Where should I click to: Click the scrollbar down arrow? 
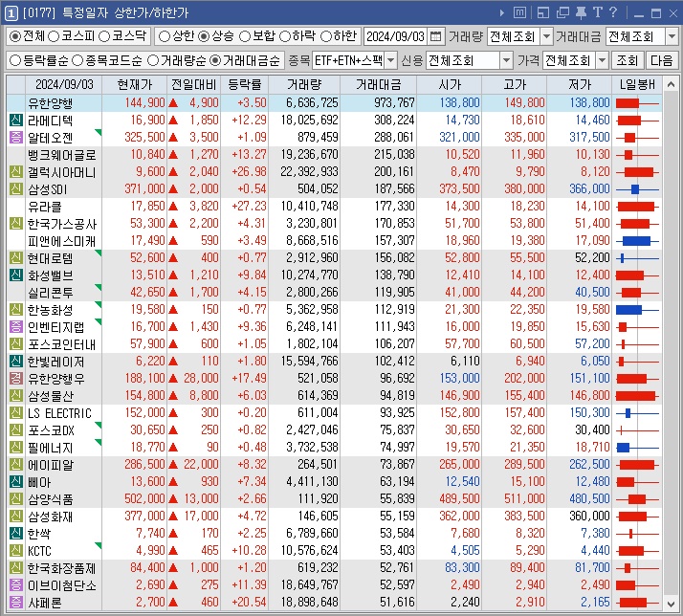click(x=671, y=604)
